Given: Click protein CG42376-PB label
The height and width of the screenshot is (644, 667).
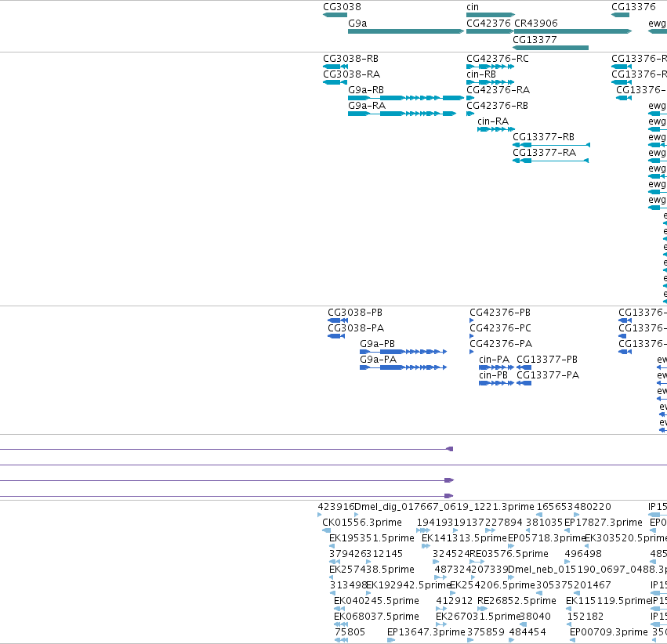Looking at the screenshot, I should pos(500,313).
